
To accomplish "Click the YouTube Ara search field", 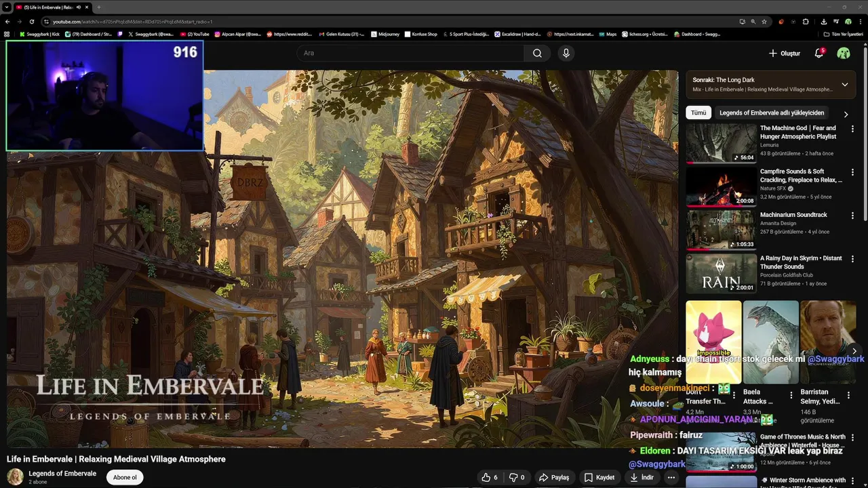I will [x=410, y=53].
